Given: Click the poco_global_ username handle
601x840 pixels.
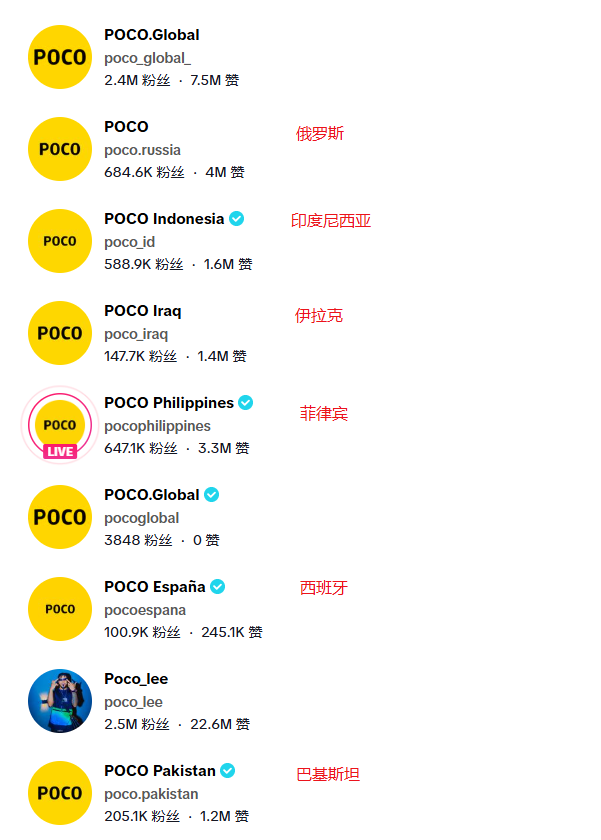Looking at the screenshot, I should [x=147, y=58].
